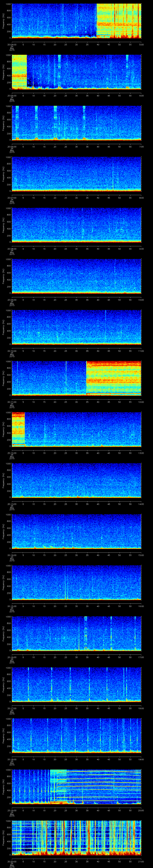153x868 pixels.
Task: Click Frequency (Hz) axis label of the 20:11:00 panel
Action: click(3, 378)
